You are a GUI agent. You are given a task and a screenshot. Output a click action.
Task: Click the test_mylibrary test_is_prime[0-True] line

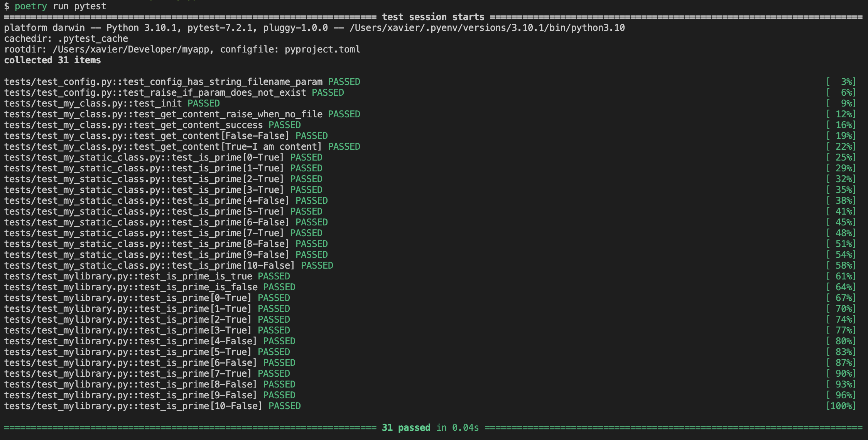pos(128,298)
